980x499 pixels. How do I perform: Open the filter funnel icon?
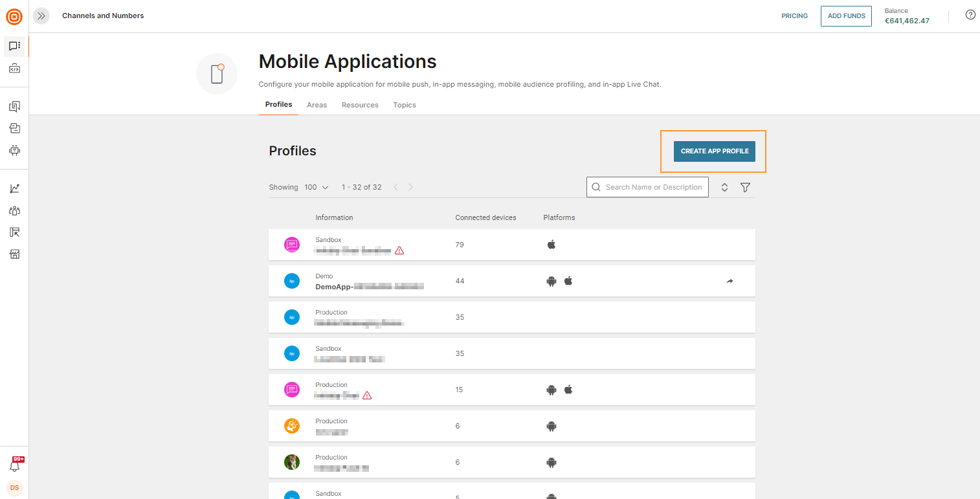[745, 187]
